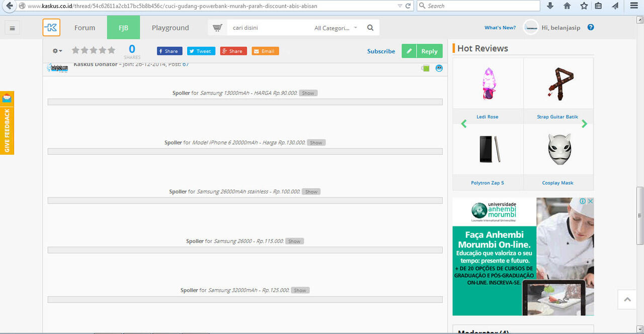Screen dimensions: 644x334
Task: Go to the browser home icon
Action: click(567, 6)
